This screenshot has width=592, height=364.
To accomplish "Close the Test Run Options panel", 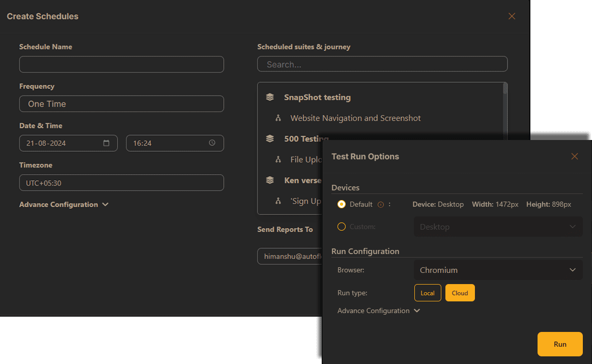I will pos(574,156).
